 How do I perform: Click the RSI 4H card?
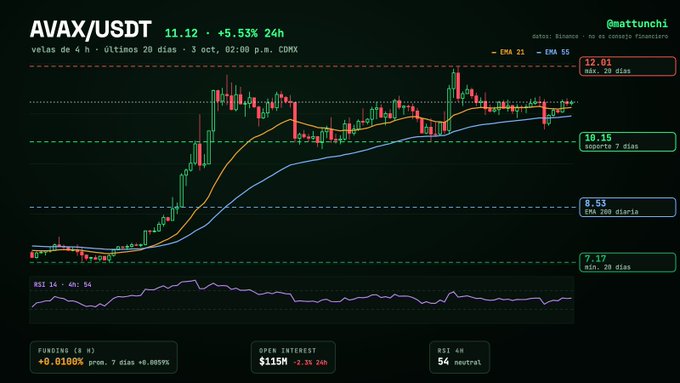click(460, 357)
